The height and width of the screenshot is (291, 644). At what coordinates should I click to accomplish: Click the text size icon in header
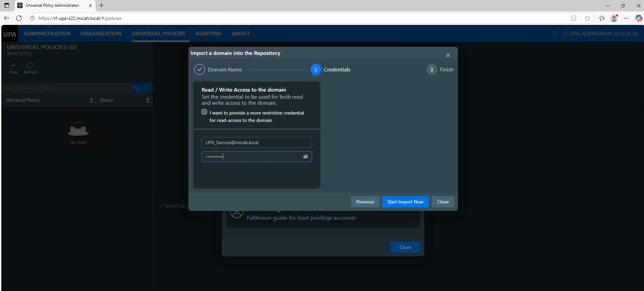coord(555,34)
